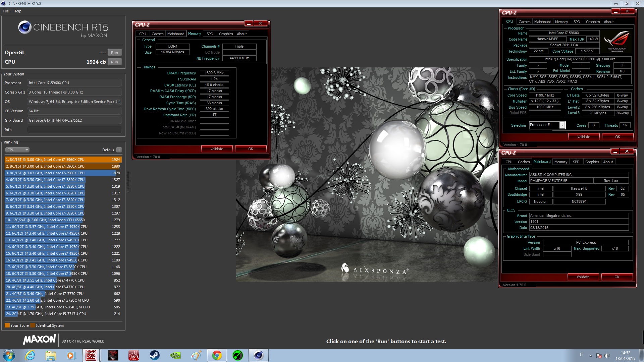Open Caches tab in the Memory CPU-Z window
This screenshot has width=644, height=362.
tap(157, 34)
